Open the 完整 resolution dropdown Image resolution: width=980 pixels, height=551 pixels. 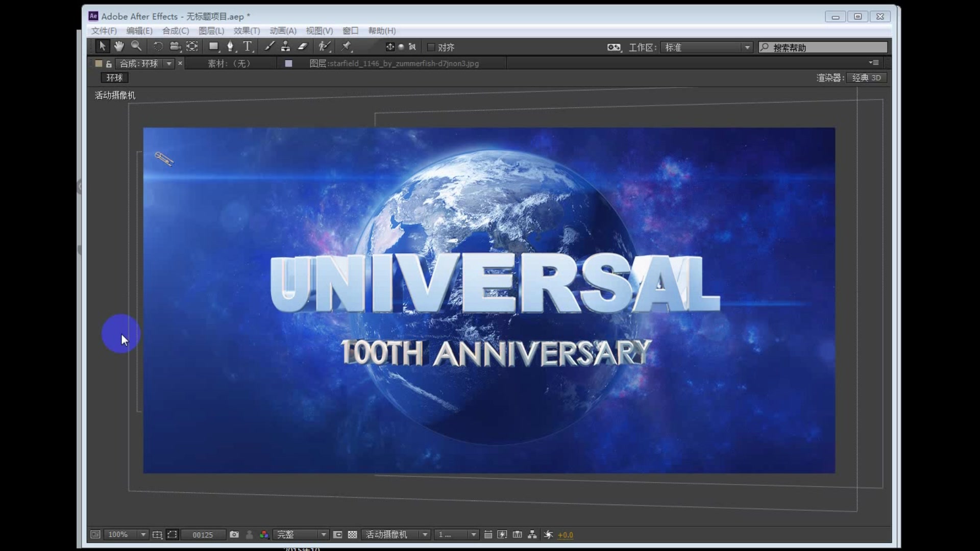click(301, 534)
